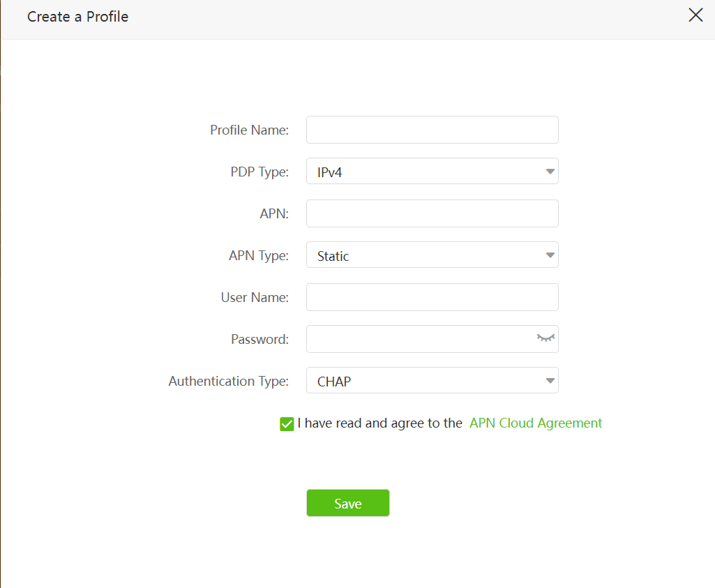Click the arrow icon on PDP Type
715x588 pixels.
pos(550,172)
